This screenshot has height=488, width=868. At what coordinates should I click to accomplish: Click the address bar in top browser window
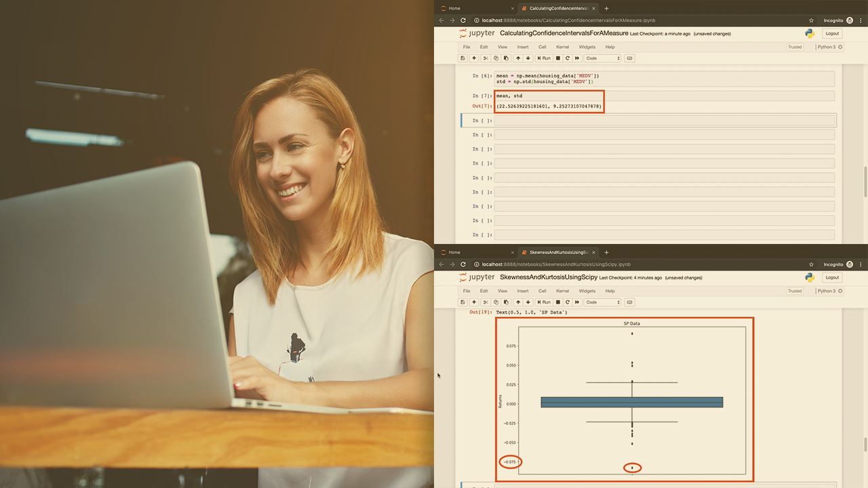(637, 20)
